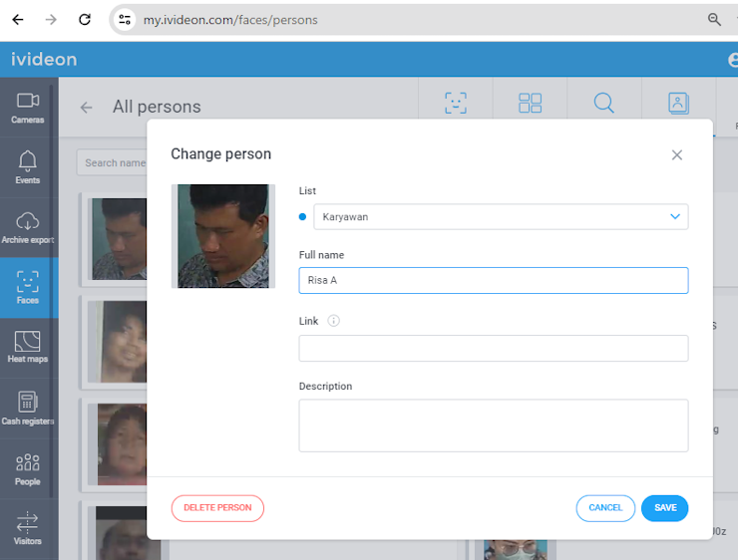The image size is (738, 560).
Task: Click the Link input field
Action: pos(494,348)
